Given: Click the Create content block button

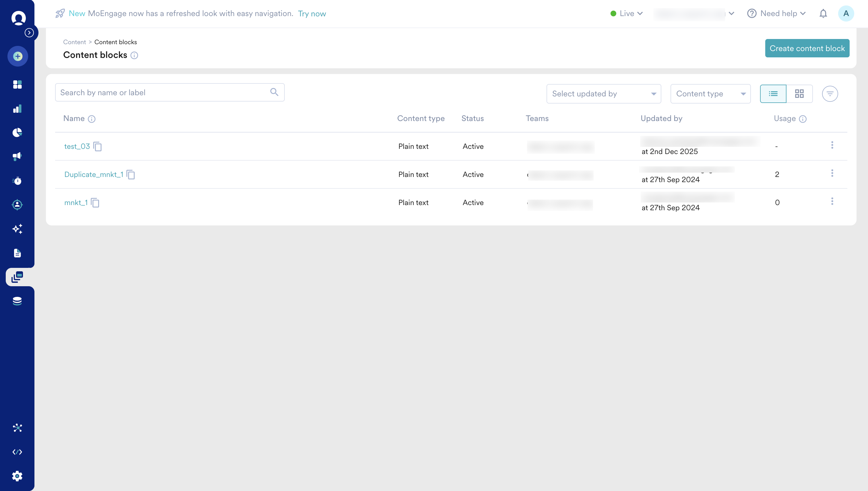Looking at the screenshot, I should click(807, 48).
